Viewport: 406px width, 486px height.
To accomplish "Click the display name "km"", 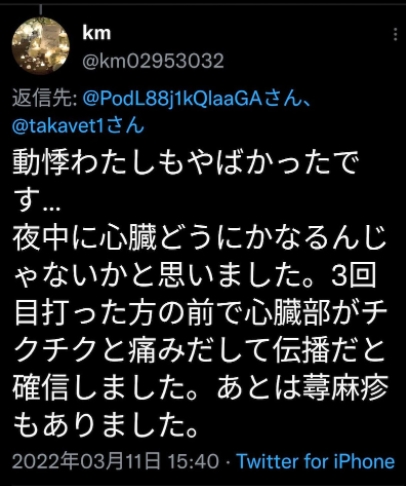I will tap(96, 33).
